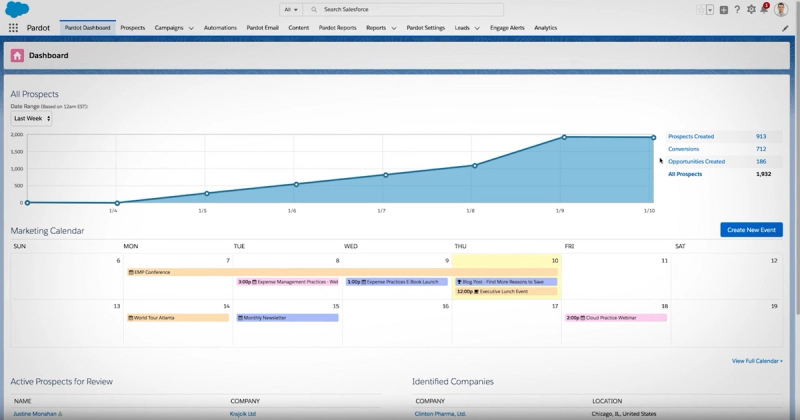800x420 pixels.
Task: Click the Opportunities Created link
Action: tap(696, 162)
